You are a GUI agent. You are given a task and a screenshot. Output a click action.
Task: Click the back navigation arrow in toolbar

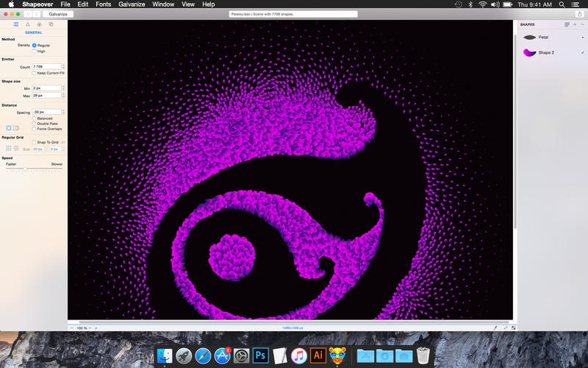point(28,14)
